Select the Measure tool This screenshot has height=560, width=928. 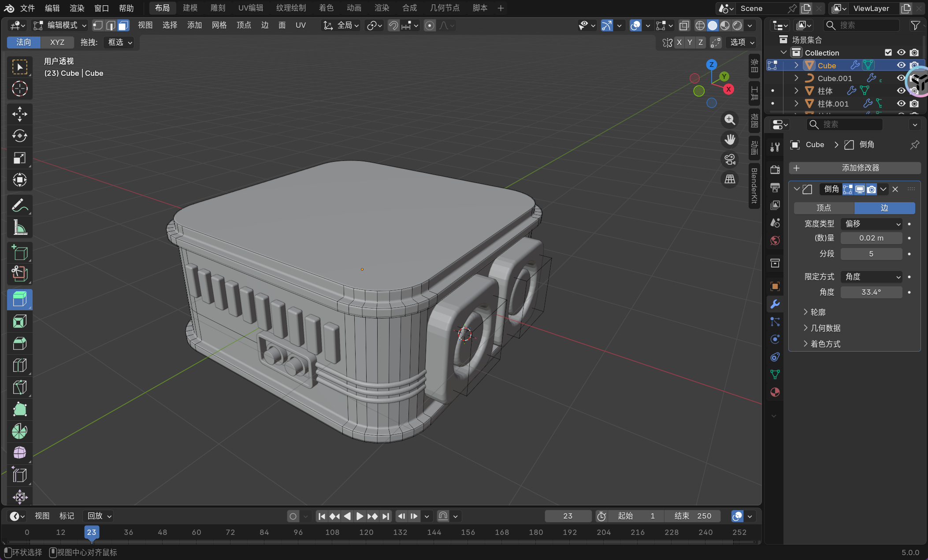(x=19, y=228)
